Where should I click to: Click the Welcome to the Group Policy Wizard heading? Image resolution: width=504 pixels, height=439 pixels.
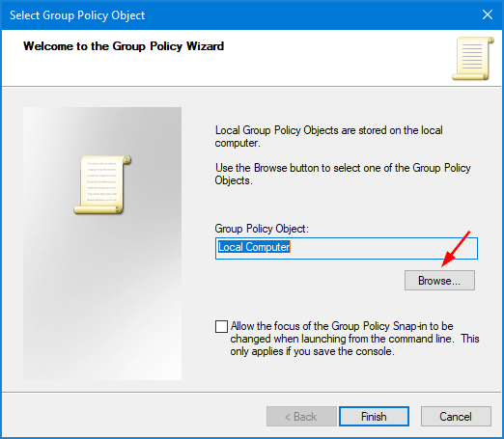(x=124, y=46)
